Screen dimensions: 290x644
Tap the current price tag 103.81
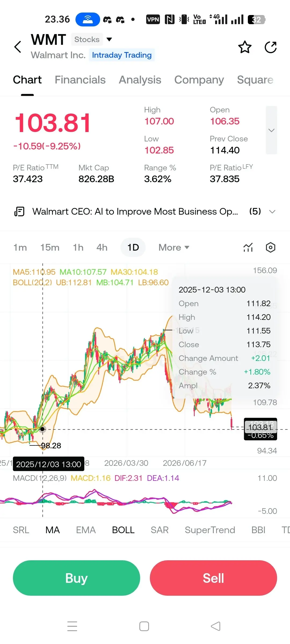[x=260, y=427]
